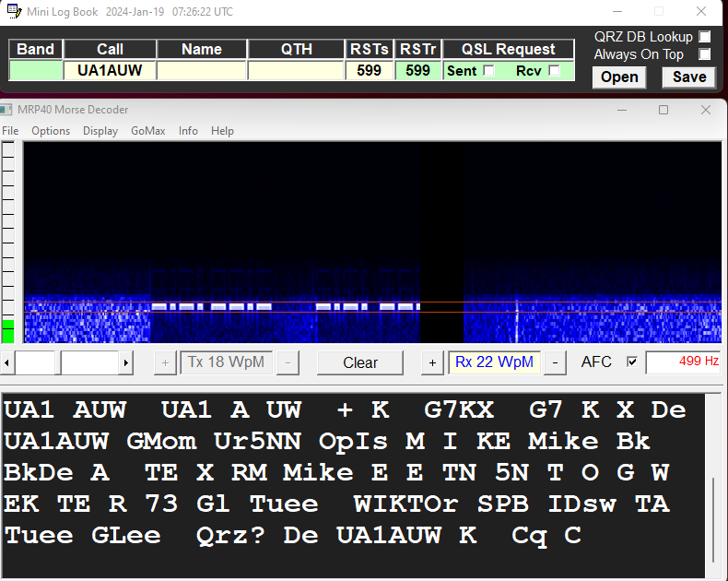
Task: Open the GoMax menu
Action: 147,131
